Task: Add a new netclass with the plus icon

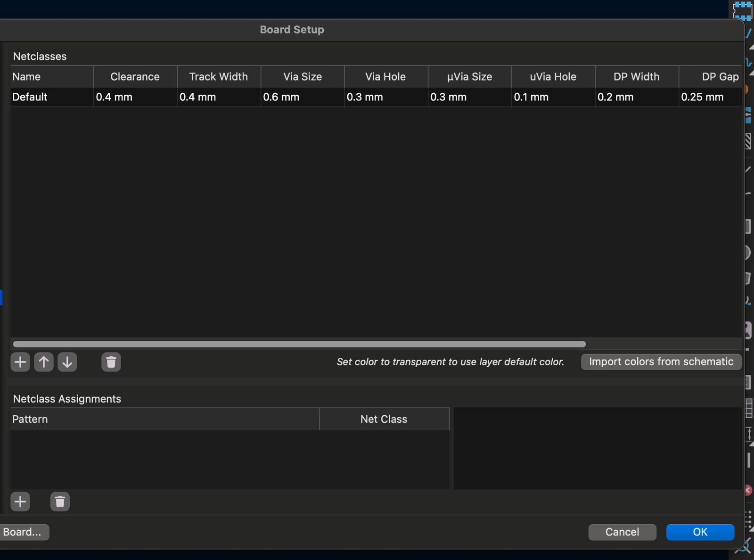Action: [20, 362]
